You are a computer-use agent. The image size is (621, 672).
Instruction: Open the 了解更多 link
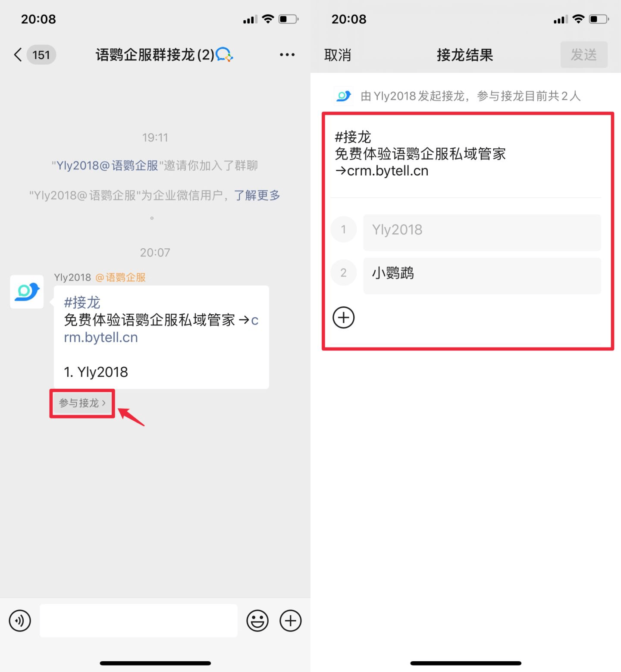coord(257,195)
